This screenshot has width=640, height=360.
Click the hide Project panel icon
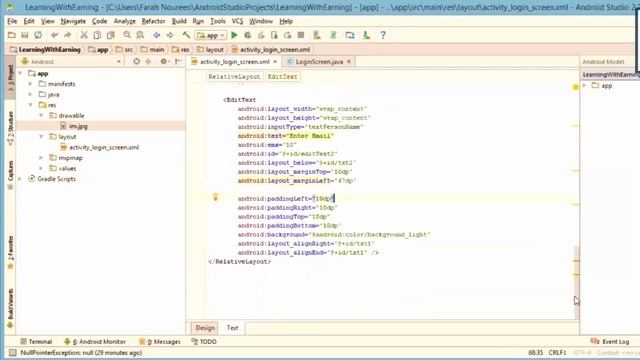coord(178,62)
